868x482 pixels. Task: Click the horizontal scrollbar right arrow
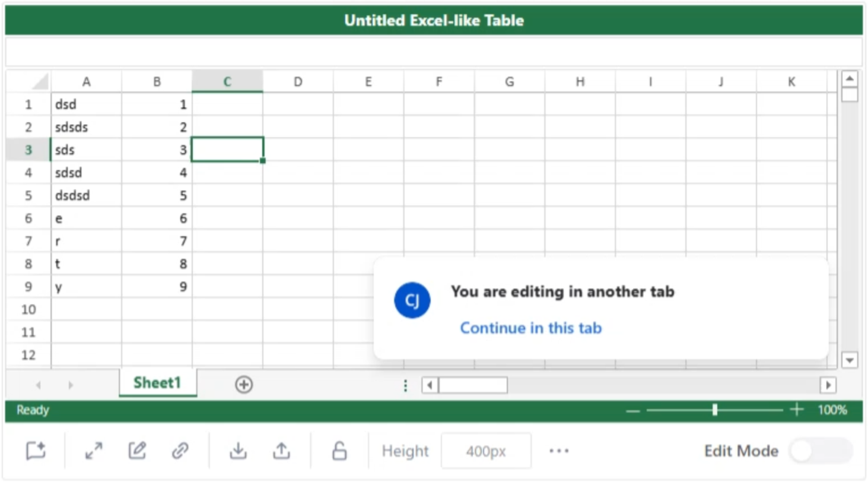pos(828,386)
